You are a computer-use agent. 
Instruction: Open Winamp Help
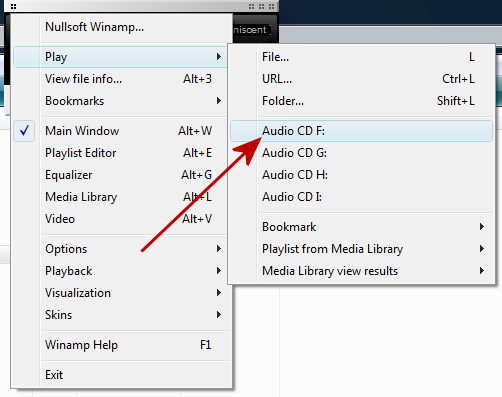point(122,345)
